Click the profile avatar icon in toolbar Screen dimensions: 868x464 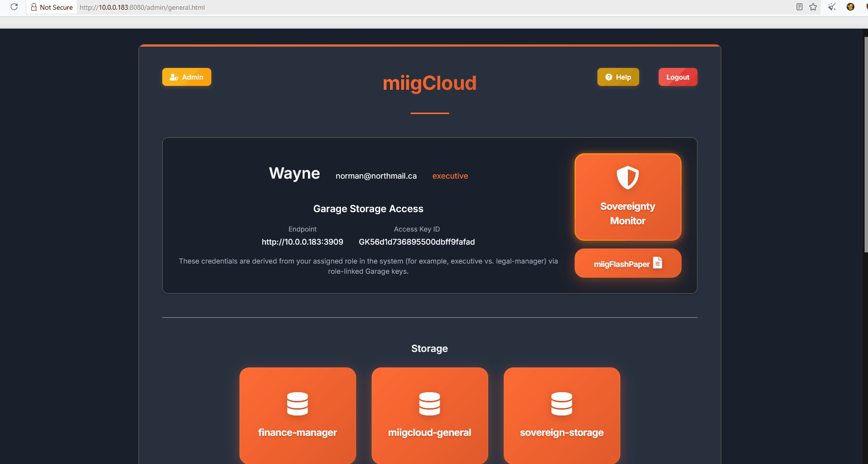[x=851, y=7]
